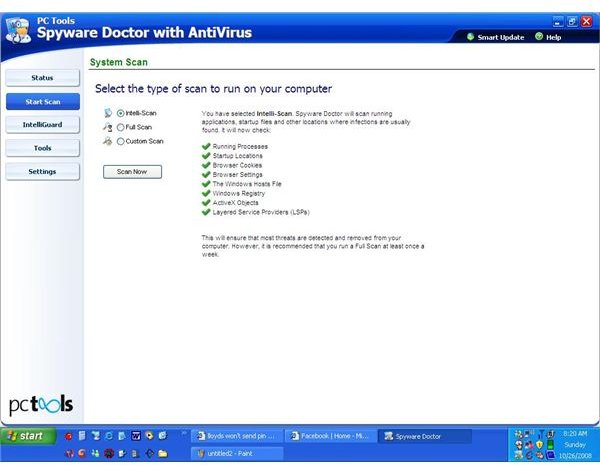Click the 'Browser Settings' list entry
600x466 pixels.
238,174
